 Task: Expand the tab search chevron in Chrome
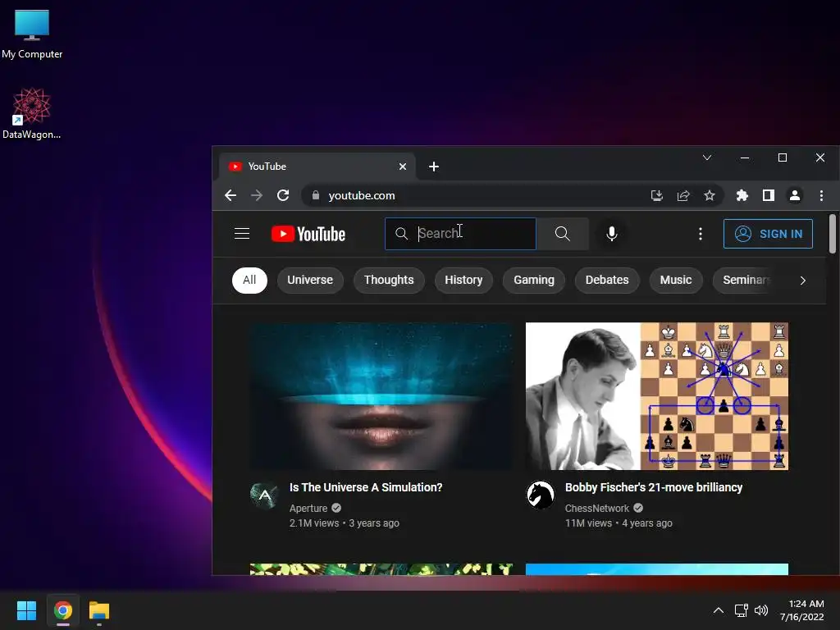tap(707, 157)
